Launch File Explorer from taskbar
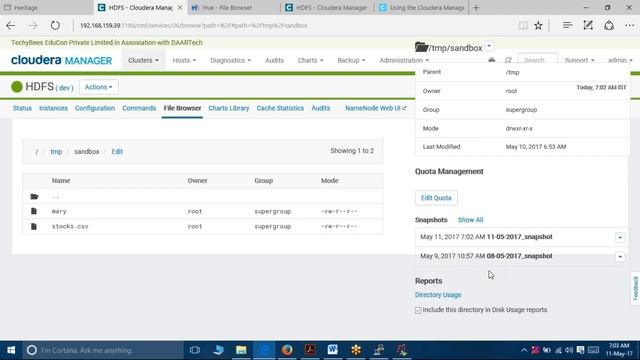 click(x=241, y=350)
